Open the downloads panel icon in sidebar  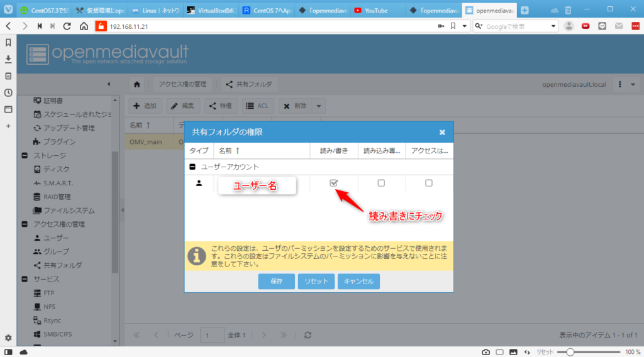(8, 59)
